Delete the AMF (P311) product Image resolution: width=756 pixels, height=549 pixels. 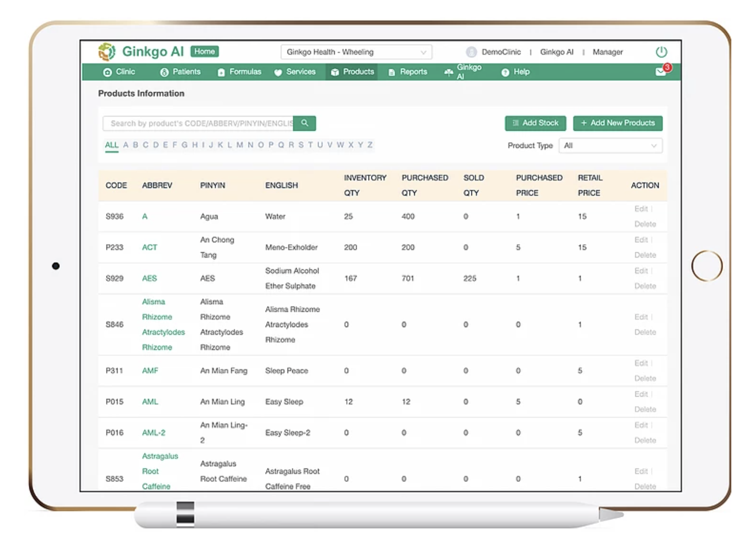pyautogui.click(x=645, y=378)
